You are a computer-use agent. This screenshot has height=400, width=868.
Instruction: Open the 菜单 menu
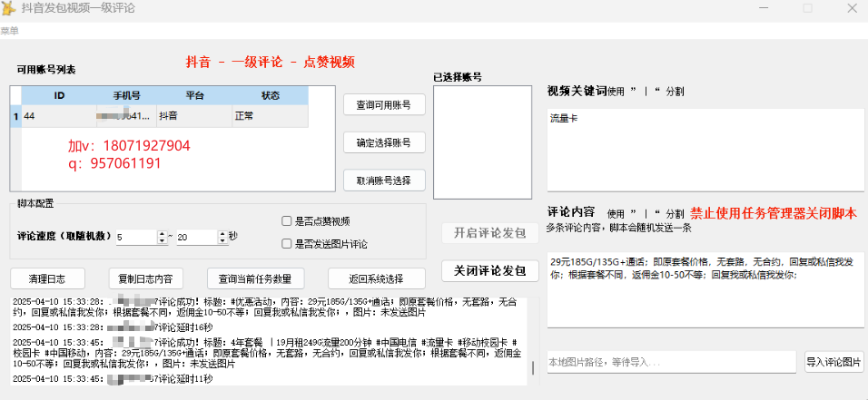9,32
